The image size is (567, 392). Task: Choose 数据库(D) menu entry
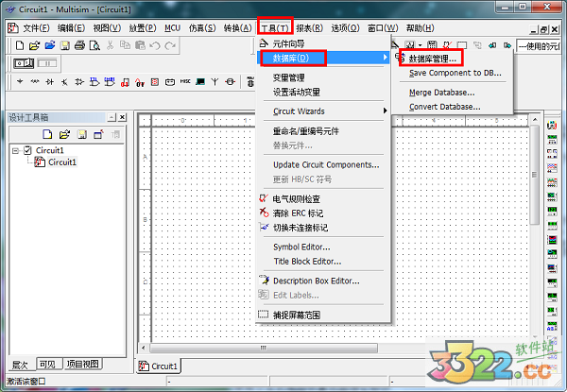[x=324, y=58]
